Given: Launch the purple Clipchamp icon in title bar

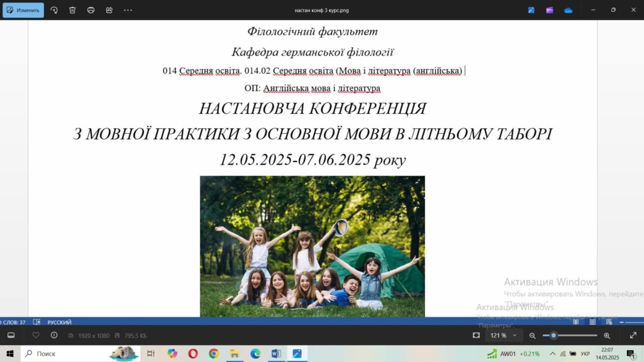Looking at the screenshot, I should tap(550, 10).
